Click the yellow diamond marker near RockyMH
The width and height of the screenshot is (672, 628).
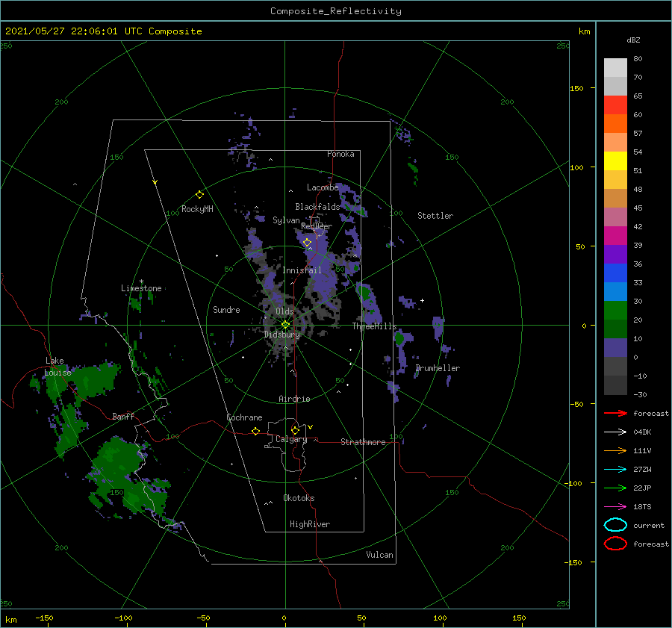[199, 195]
